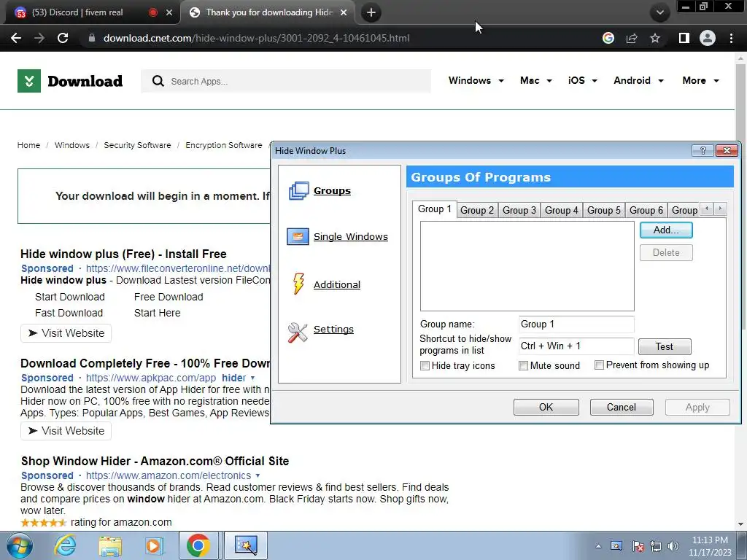The height and width of the screenshot is (560, 747).
Task: Open the Chrome tab search dropdown
Action: point(659,12)
